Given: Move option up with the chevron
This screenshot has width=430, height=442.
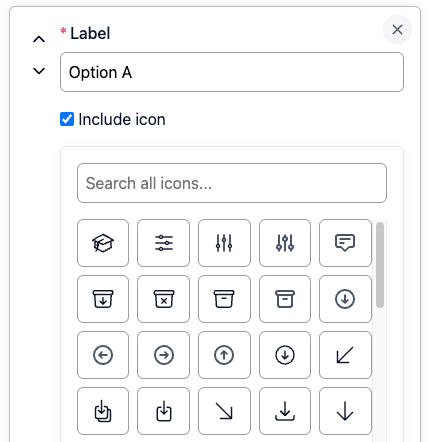Looking at the screenshot, I should [39, 39].
